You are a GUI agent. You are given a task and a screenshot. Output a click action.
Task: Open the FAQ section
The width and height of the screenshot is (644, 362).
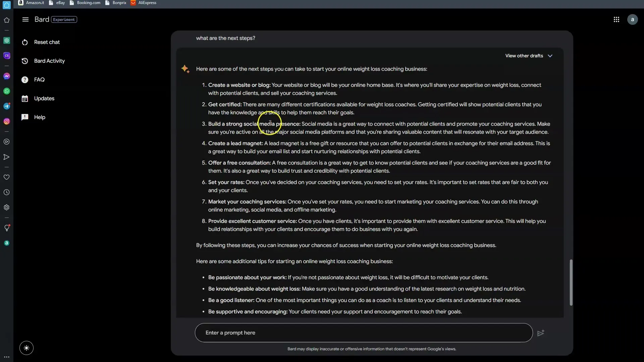tap(39, 79)
